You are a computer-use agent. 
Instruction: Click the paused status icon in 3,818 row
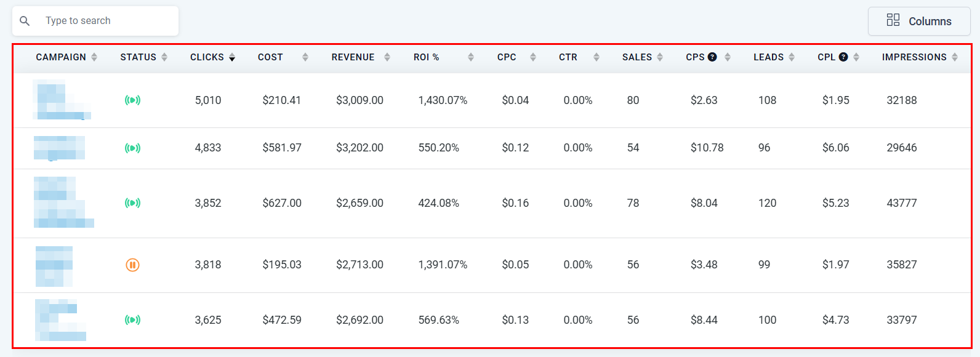(132, 265)
